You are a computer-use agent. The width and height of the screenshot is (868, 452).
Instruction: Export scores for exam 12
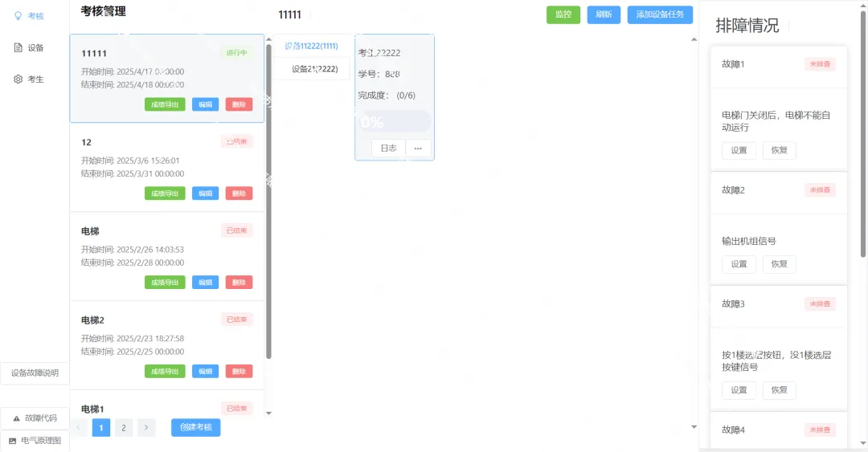(x=165, y=193)
